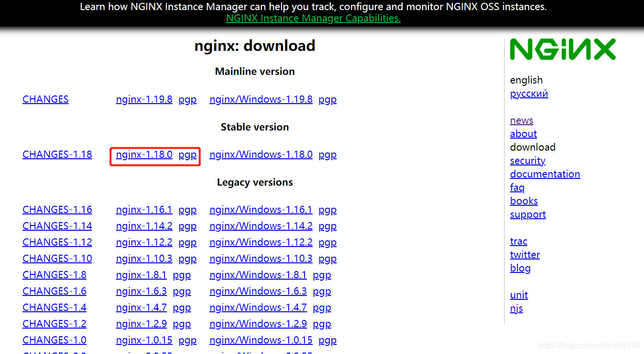The width and height of the screenshot is (644, 354).
Task: Download nginx/Windows-1.4.7
Action: 258,307
